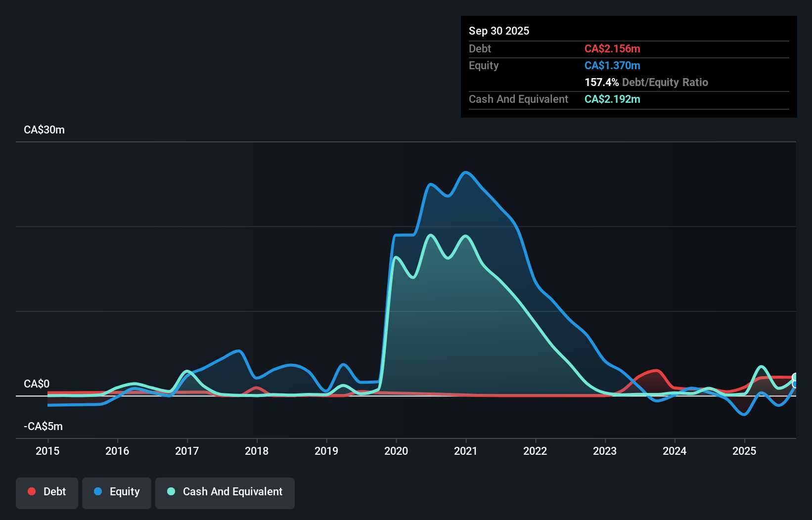Click the blue Equity legend dot
This screenshot has width=812, height=520.
98,491
